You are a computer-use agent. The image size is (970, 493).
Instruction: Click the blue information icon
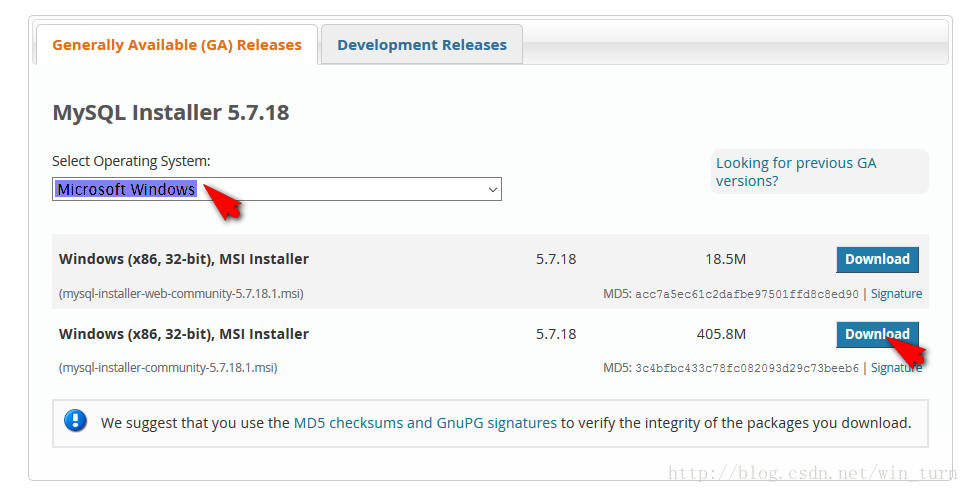[76, 421]
